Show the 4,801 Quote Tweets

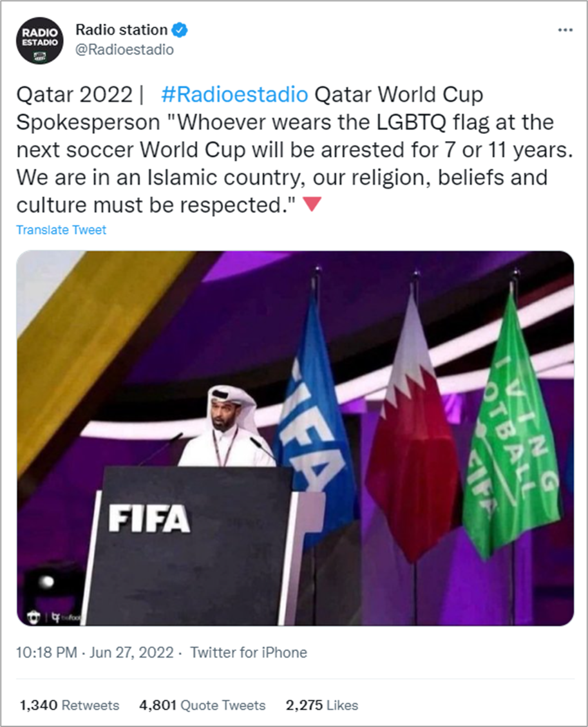coord(202,705)
